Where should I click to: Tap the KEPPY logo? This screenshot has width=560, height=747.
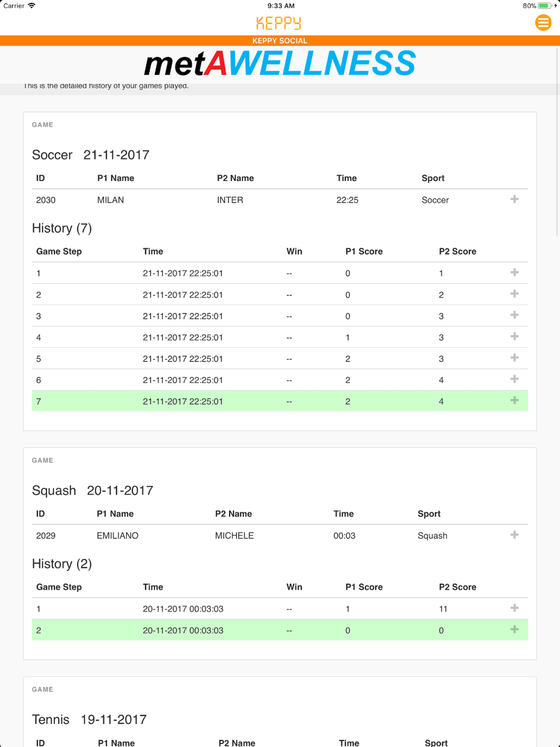pyautogui.click(x=279, y=23)
